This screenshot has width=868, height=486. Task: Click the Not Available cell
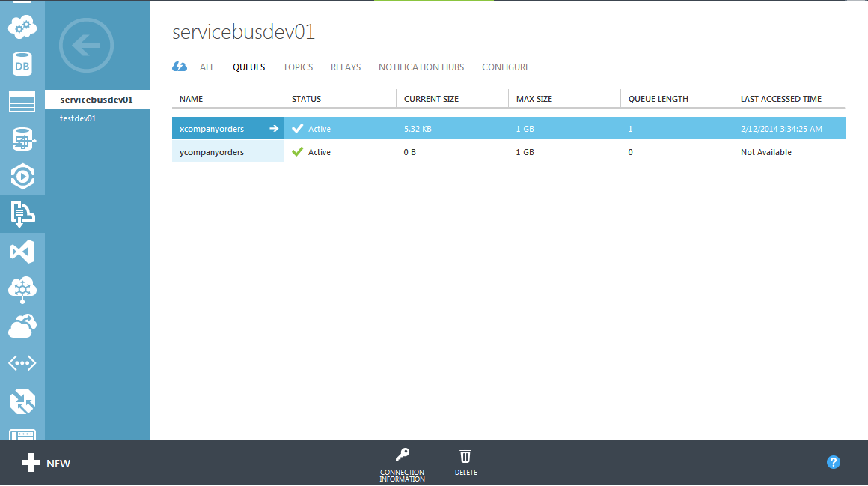click(x=765, y=152)
